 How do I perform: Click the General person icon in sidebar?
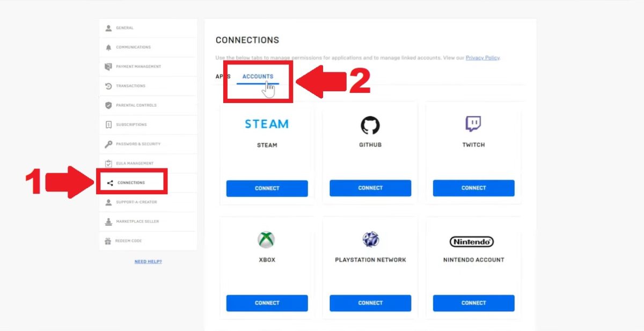[108, 28]
